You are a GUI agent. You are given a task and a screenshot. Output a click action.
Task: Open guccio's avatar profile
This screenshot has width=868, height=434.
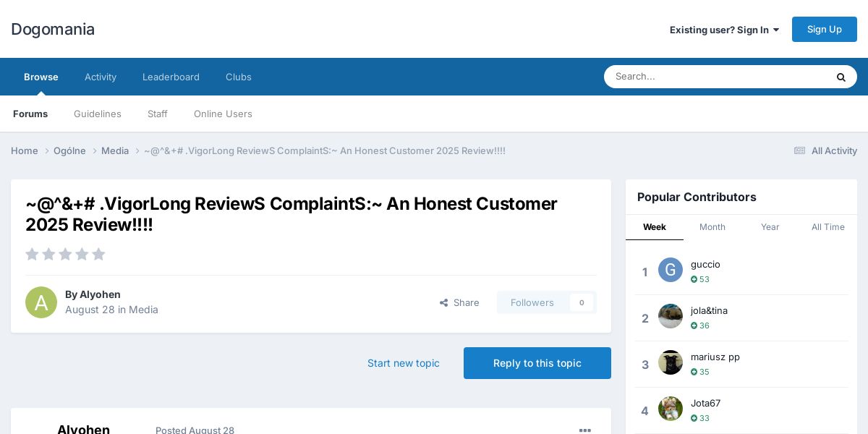click(671, 270)
